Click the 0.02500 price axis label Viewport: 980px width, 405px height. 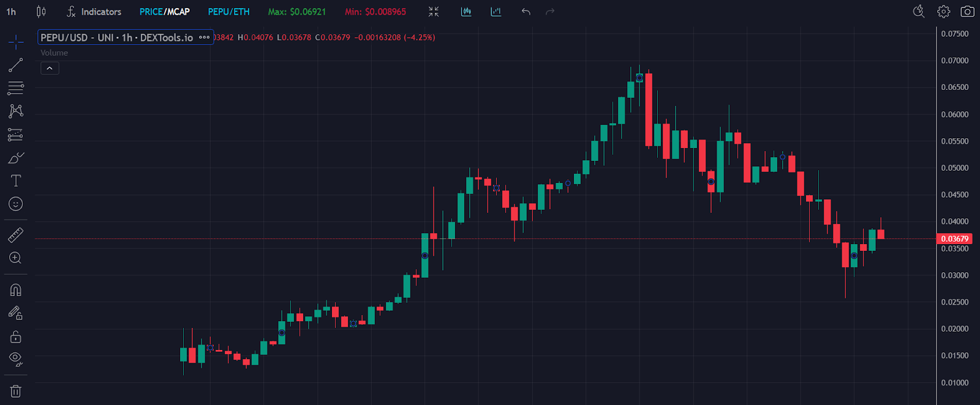point(955,302)
